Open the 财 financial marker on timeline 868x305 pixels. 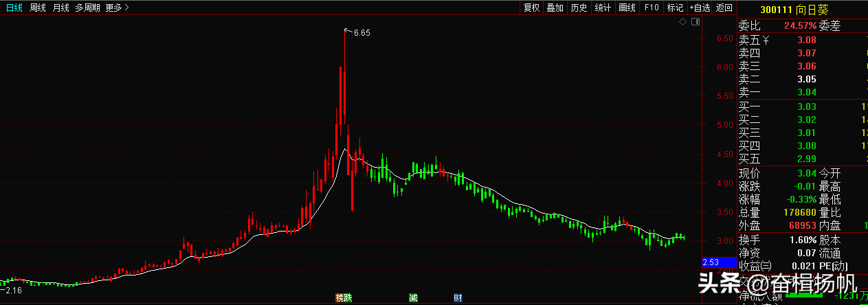pyautogui.click(x=458, y=298)
